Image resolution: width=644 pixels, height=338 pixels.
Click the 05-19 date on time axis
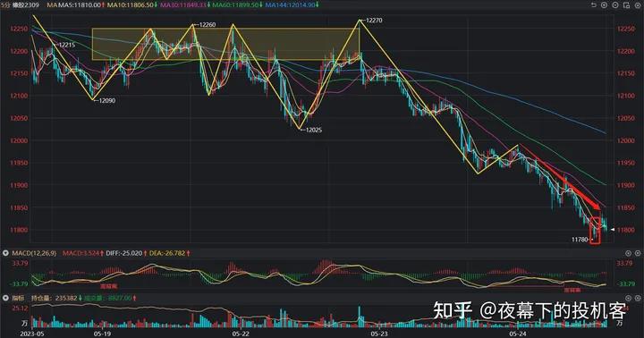[102, 334]
